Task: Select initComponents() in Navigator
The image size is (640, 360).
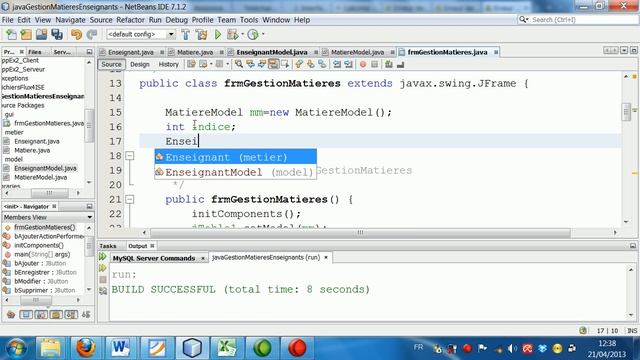Action: click(x=39, y=245)
